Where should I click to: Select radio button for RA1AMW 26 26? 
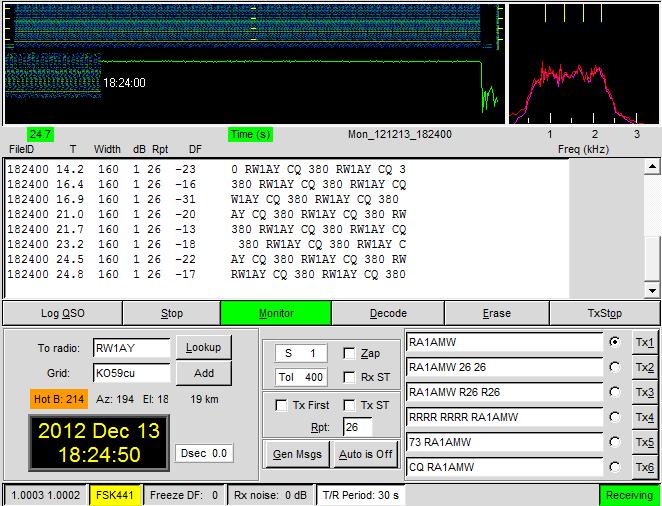615,367
